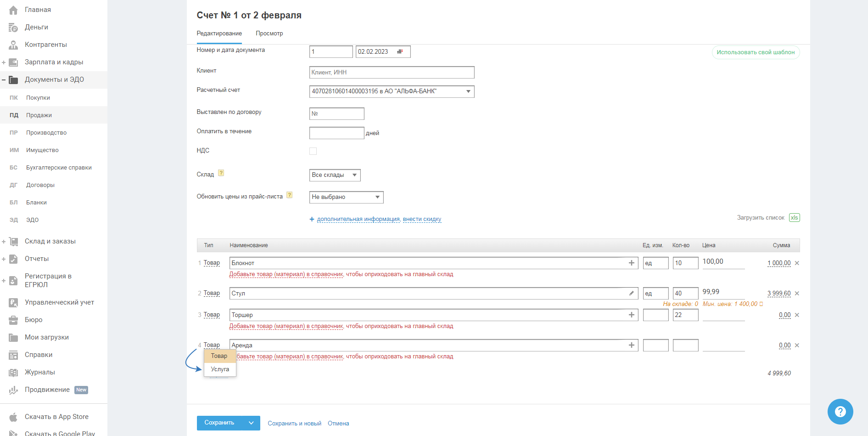Collapse the Документы и ЭДО section
This screenshot has height=436, width=868.
click(x=4, y=79)
